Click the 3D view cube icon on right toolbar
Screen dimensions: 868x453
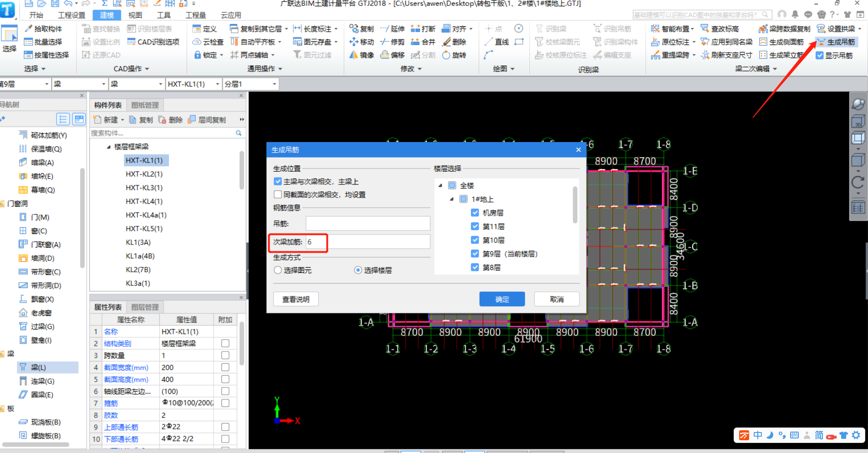tap(858, 121)
